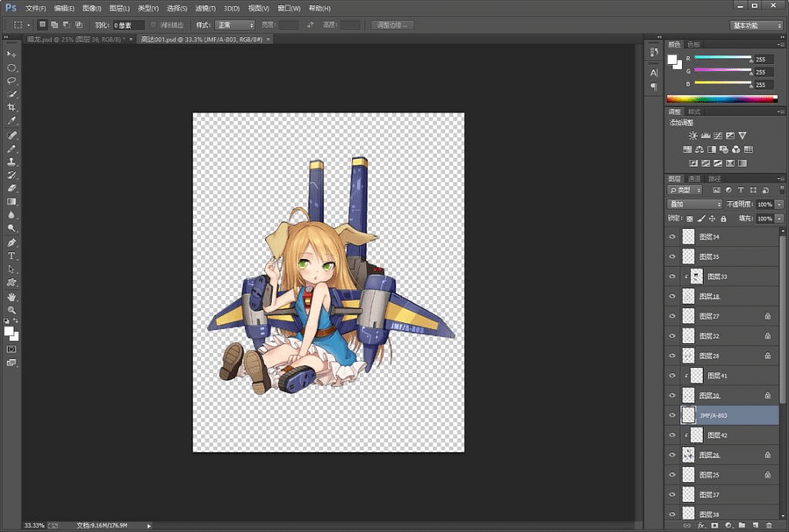Select the Elliptical Marquee tool
The image size is (789, 532).
tap(11, 68)
